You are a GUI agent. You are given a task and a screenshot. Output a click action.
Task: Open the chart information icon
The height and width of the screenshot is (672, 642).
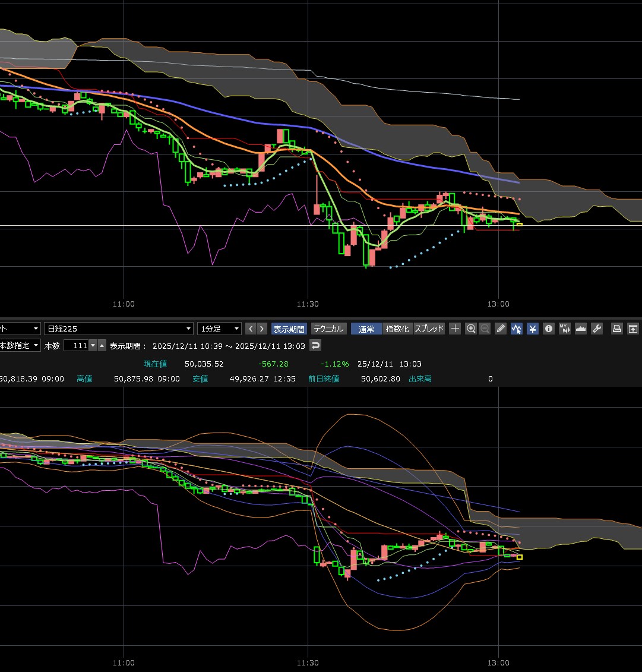click(549, 329)
